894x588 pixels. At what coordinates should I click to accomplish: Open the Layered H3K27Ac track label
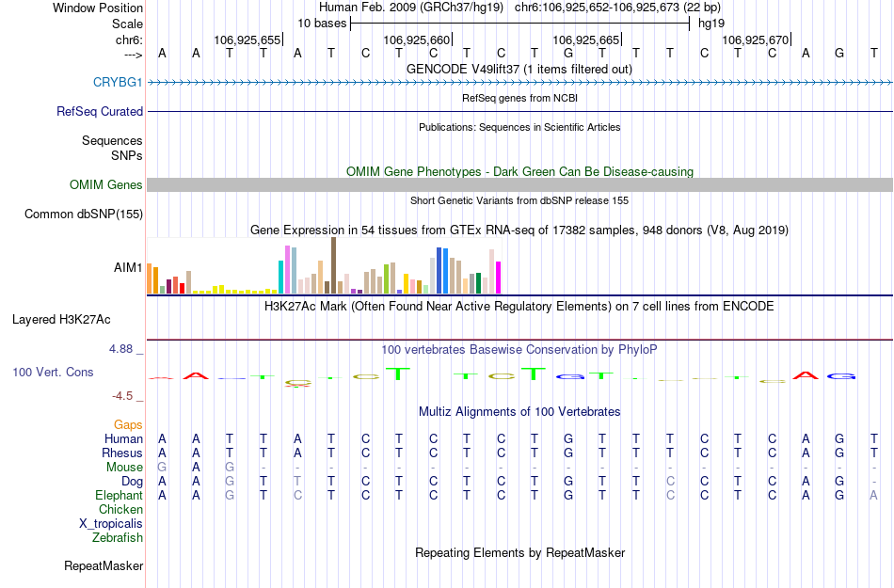point(61,319)
